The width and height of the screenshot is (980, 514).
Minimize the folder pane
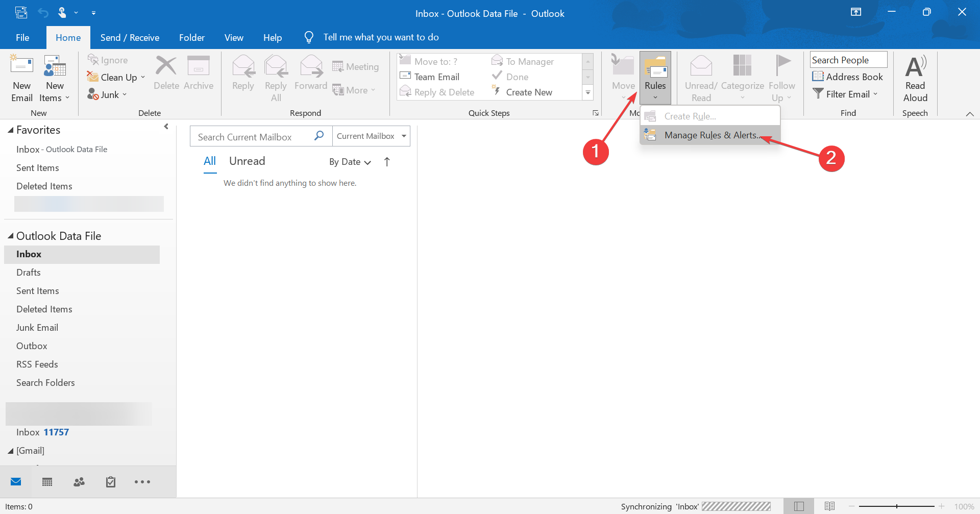pos(166,127)
